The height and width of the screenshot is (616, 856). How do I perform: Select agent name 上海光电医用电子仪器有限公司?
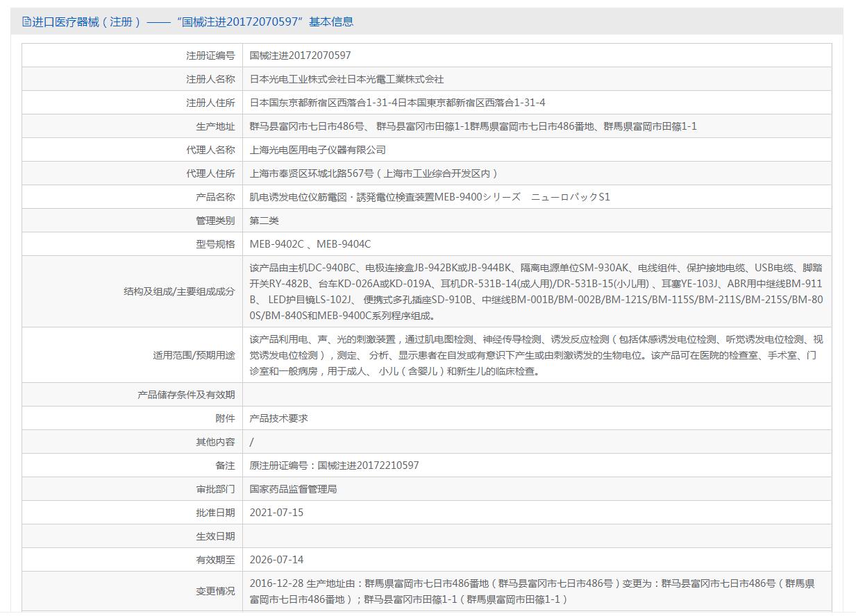pos(317,150)
